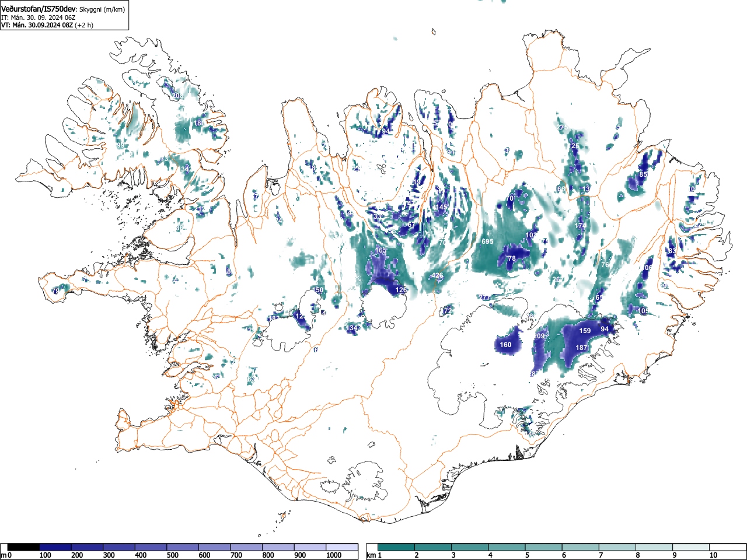This screenshot has width=747, height=560.
Task: Click the 5 tick label on km legend
Action: click(526, 555)
